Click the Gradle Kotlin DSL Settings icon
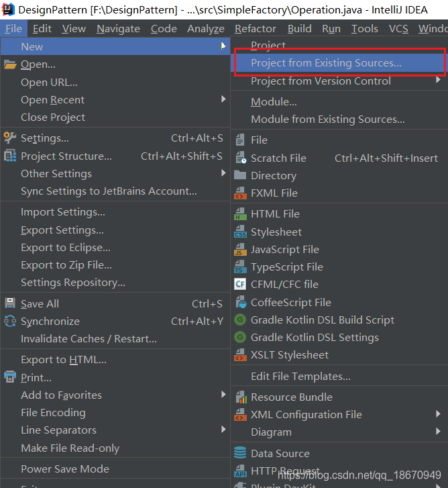This screenshot has width=448, height=488. click(240, 337)
